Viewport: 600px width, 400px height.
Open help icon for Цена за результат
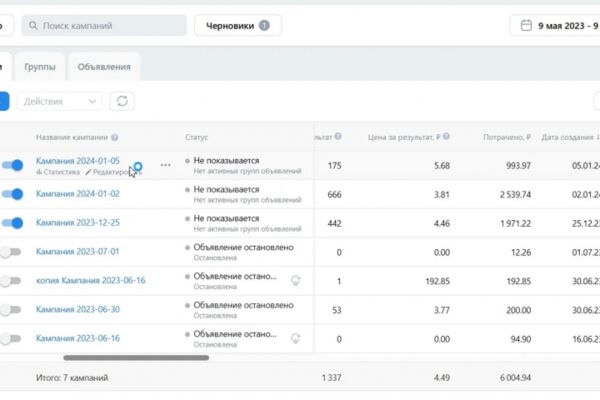pos(446,136)
